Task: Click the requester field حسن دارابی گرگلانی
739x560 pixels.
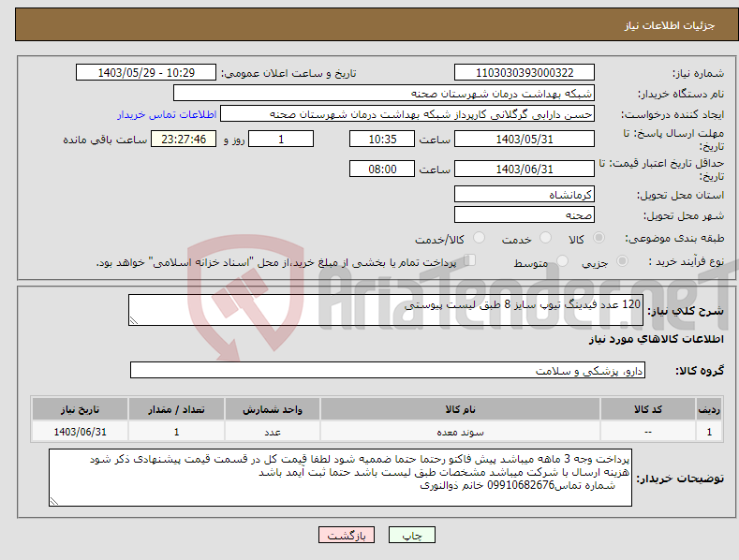Action: point(407,113)
